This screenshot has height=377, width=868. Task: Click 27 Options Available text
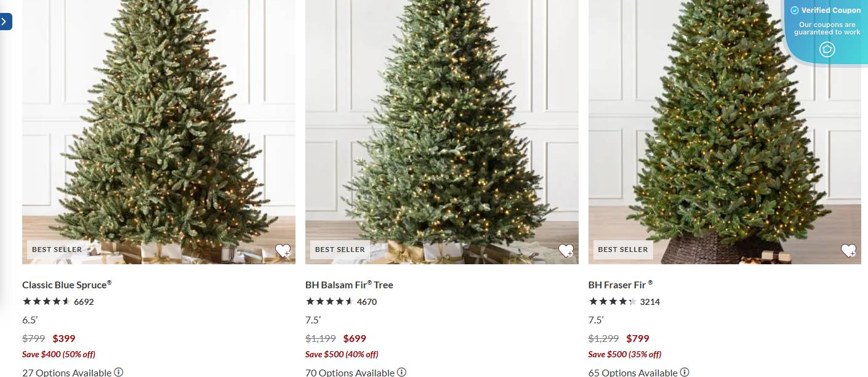coord(67,373)
